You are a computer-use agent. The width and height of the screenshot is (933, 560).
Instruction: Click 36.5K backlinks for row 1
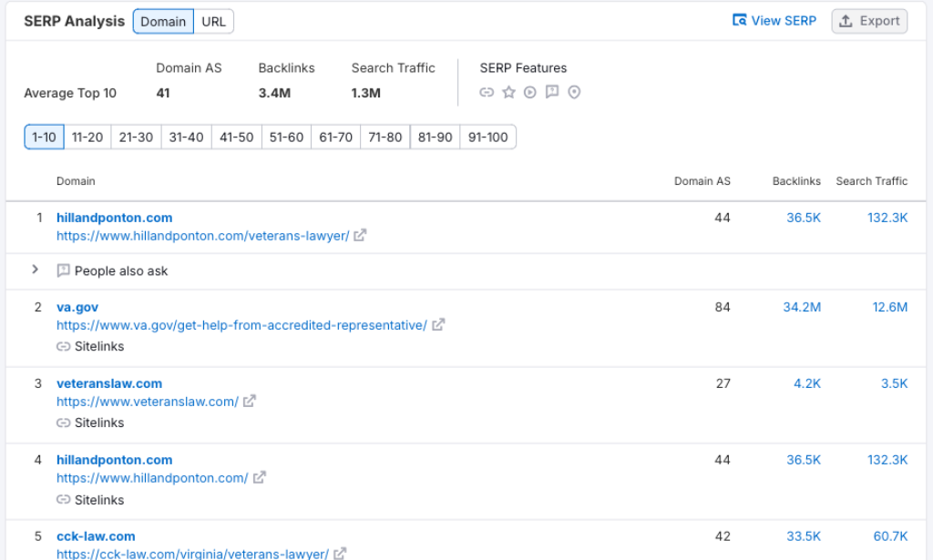pyautogui.click(x=804, y=218)
